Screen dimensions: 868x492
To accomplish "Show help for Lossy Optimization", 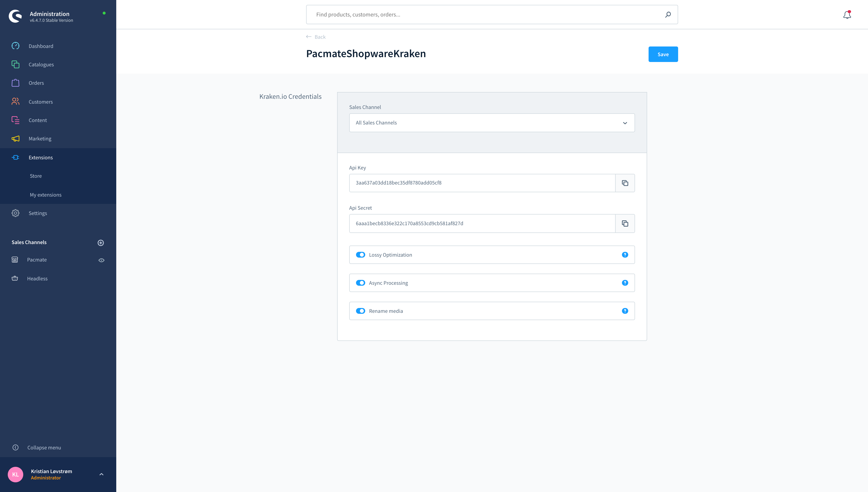I will point(625,254).
